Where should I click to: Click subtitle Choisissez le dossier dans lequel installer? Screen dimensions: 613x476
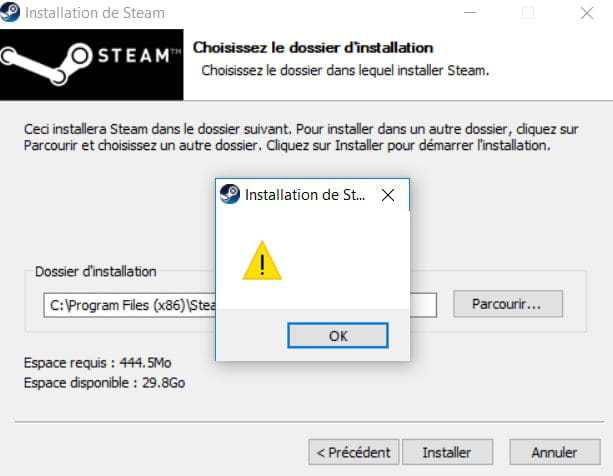click(x=323, y=71)
